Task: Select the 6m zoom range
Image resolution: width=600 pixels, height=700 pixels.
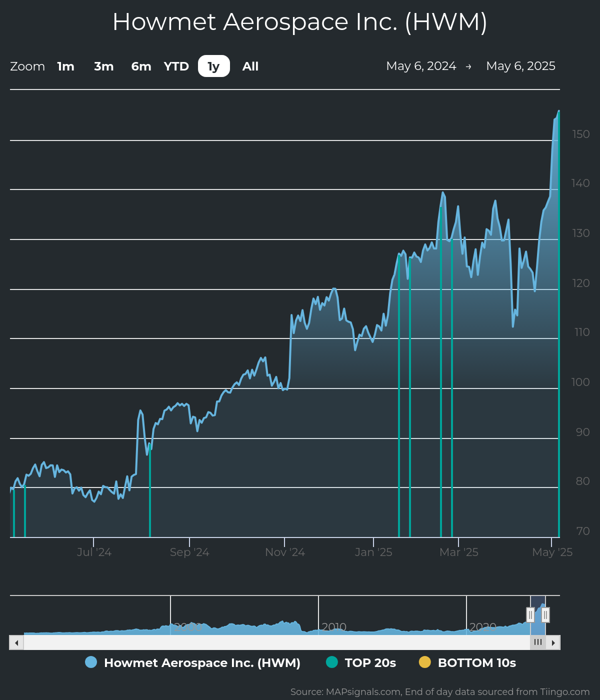Action: tap(141, 66)
